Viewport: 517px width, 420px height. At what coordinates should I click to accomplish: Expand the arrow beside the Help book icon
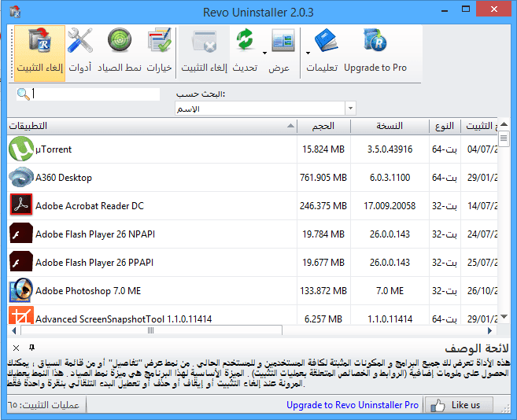coord(308,53)
